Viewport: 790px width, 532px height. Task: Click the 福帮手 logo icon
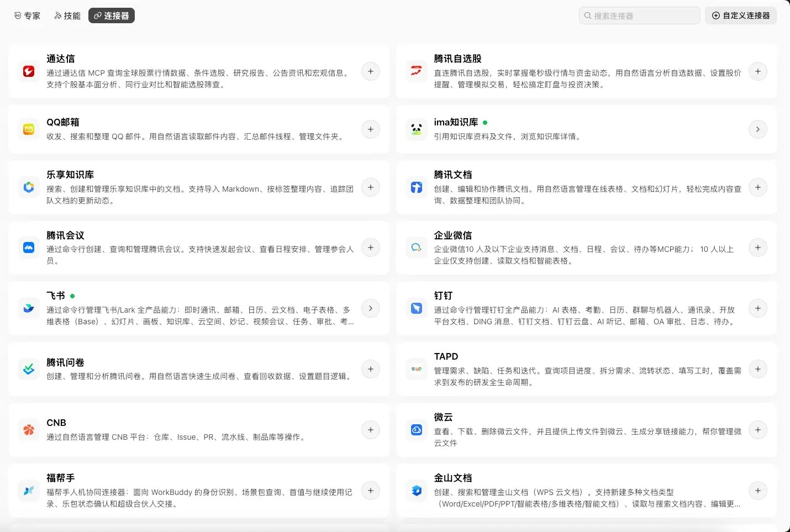click(x=29, y=491)
